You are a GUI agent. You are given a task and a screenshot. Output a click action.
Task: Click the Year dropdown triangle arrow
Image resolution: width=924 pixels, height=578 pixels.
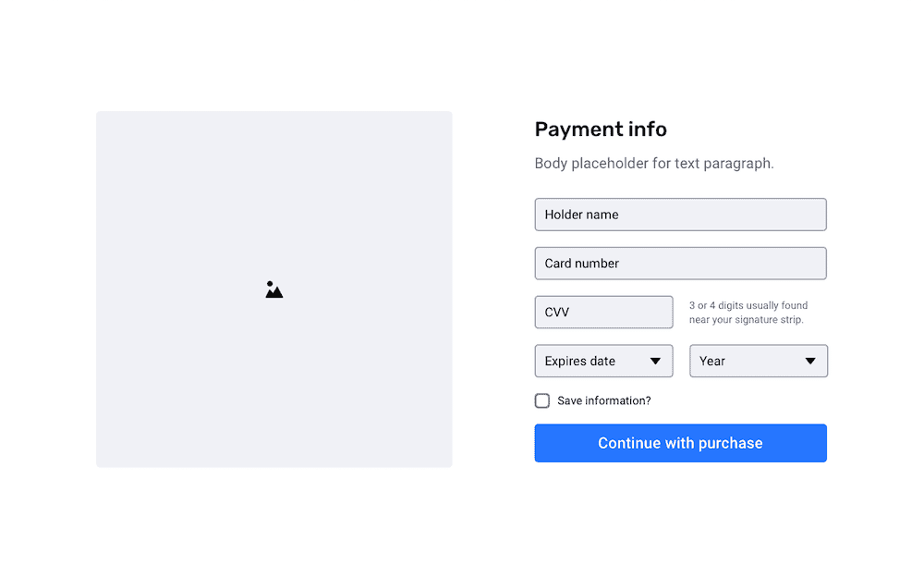tap(810, 361)
